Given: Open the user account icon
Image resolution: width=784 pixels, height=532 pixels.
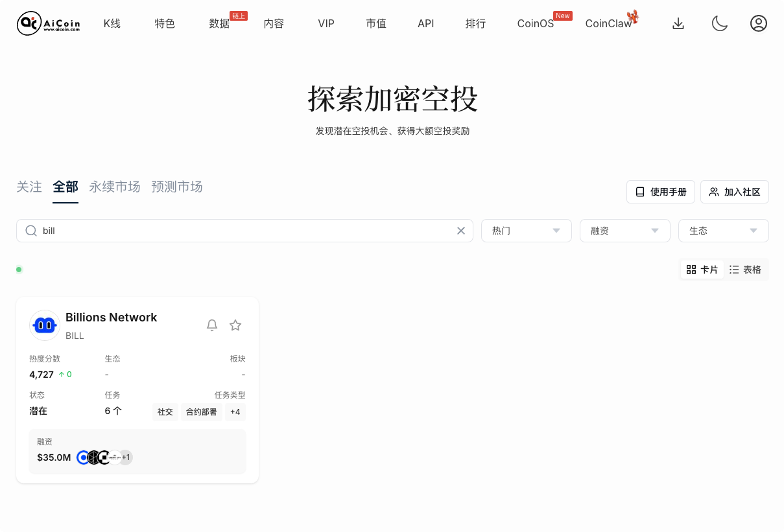Looking at the screenshot, I should (x=759, y=23).
